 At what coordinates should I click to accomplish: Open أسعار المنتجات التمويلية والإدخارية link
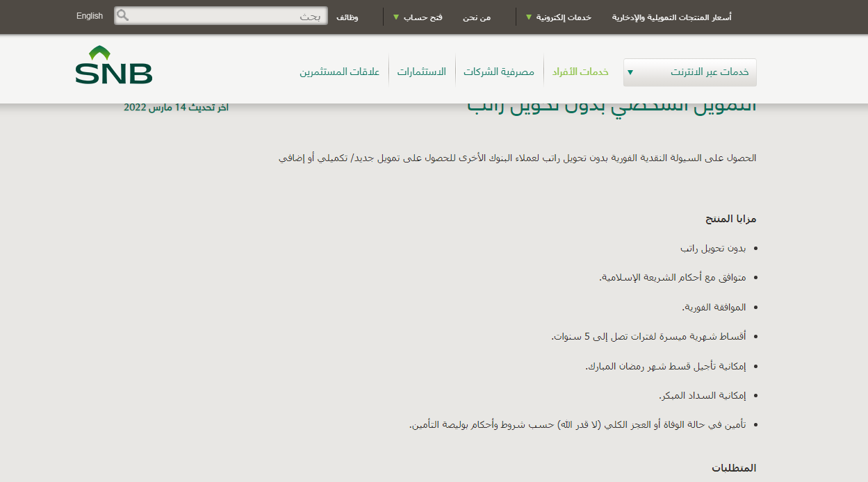[x=671, y=17]
